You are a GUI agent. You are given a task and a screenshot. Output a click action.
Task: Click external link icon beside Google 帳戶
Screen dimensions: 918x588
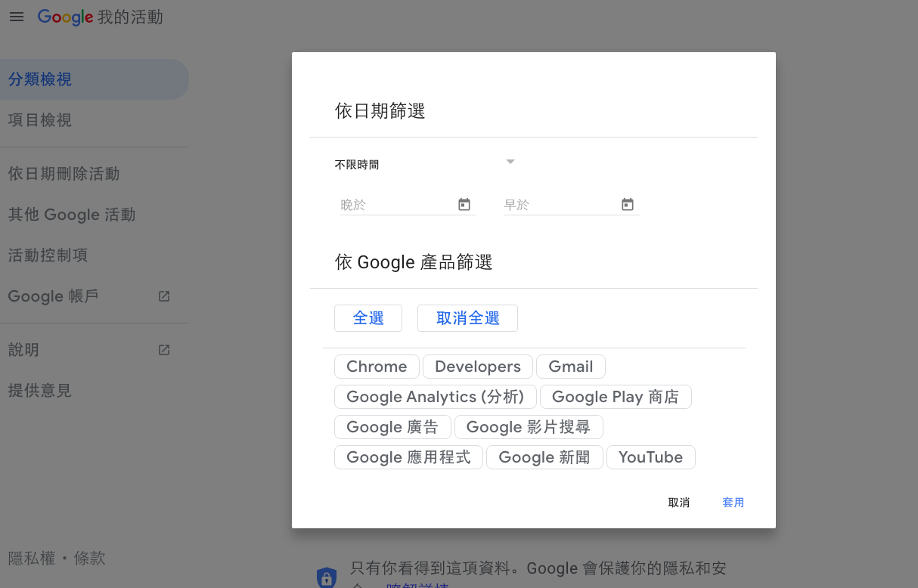point(164,296)
